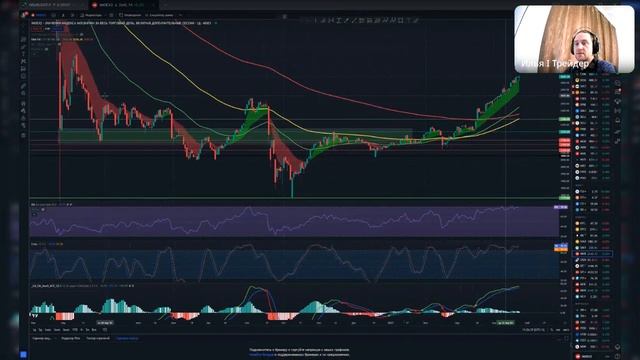Click the webcam overlay of Илья Трейдер
640x360 pixels.
coord(574,39)
